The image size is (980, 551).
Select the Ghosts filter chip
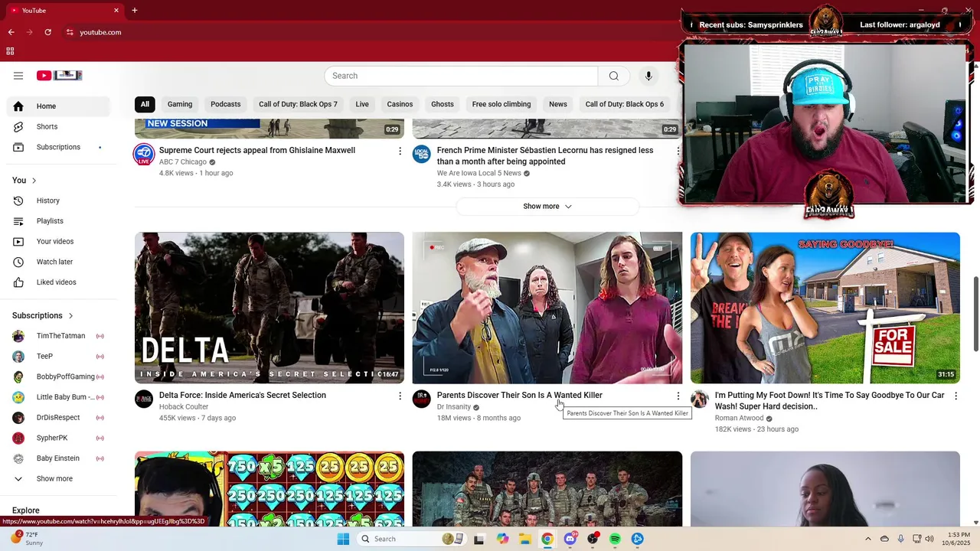[443, 104]
